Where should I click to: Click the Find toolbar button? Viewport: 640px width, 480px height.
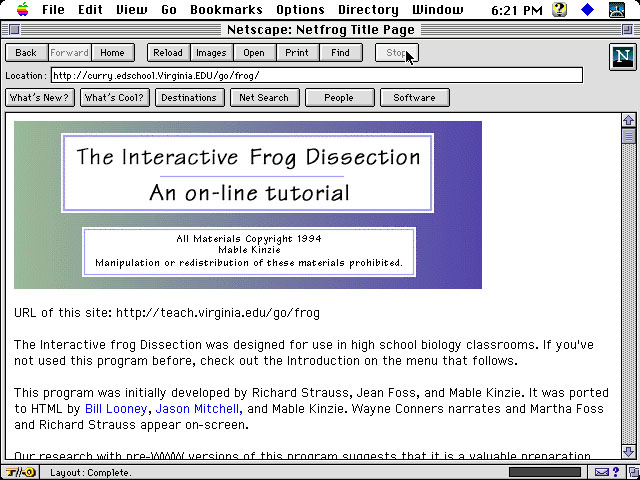click(x=340, y=53)
